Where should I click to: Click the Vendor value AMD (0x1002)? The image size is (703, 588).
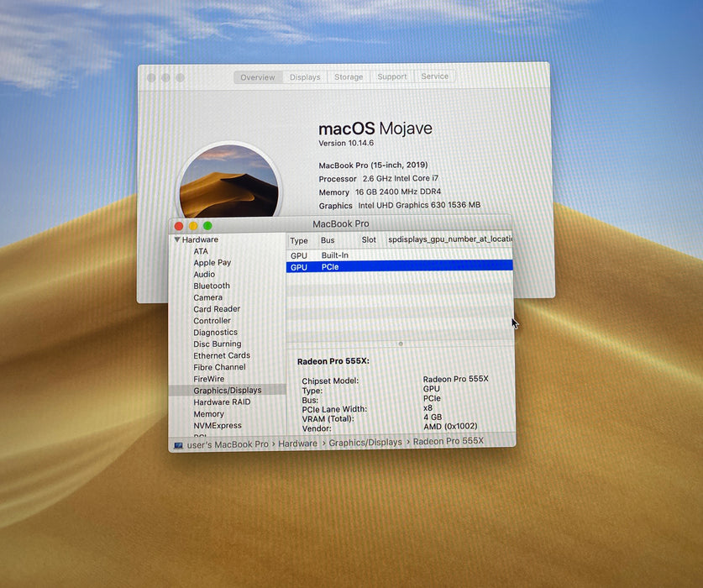click(x=450, y=426)
